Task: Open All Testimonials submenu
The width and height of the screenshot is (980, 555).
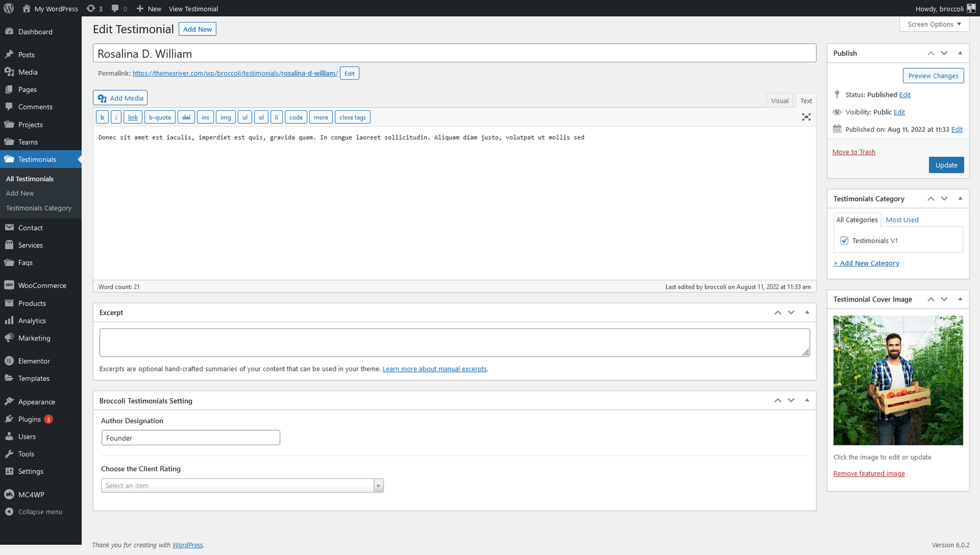Action: (x=30, y=179)
